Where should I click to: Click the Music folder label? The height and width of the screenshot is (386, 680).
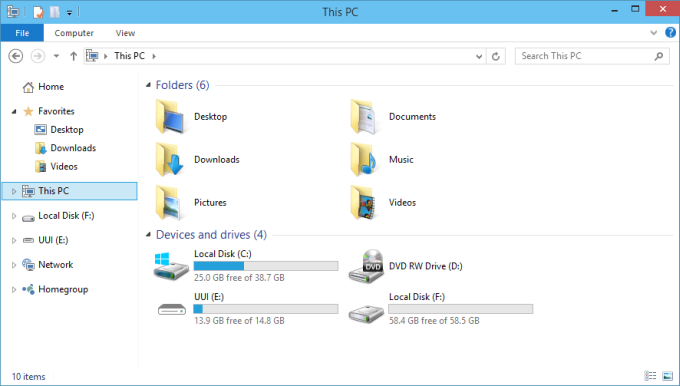point(401,160)
